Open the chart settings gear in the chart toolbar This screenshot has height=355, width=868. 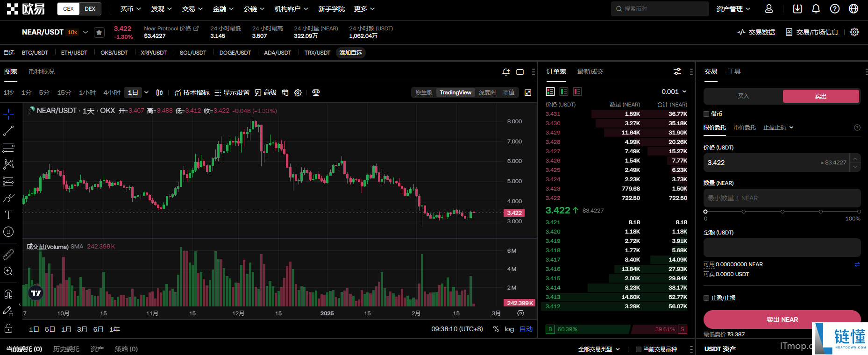click(x=298, y=92)
